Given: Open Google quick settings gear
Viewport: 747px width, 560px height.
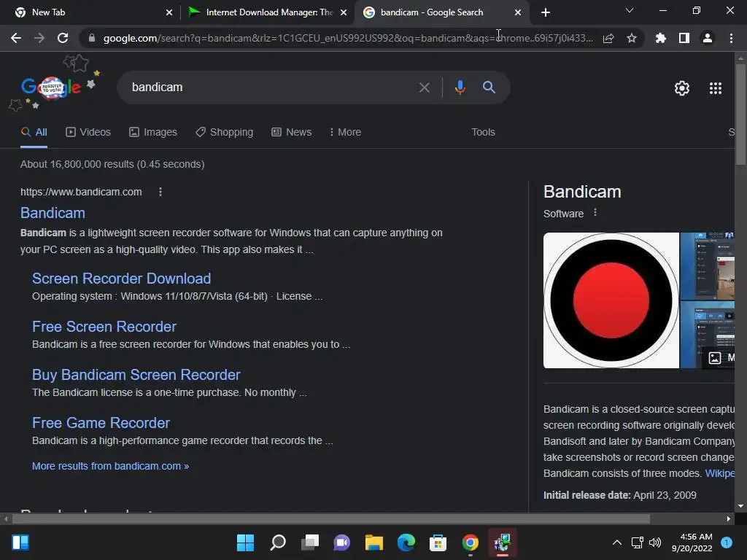Looking at the screenshot, I should pos(682,88).
